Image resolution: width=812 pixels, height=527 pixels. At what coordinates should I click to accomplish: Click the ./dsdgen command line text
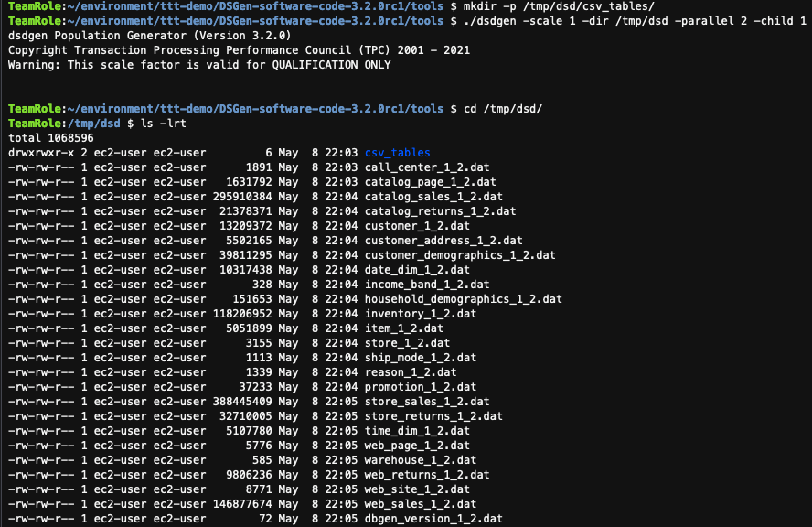635,21
